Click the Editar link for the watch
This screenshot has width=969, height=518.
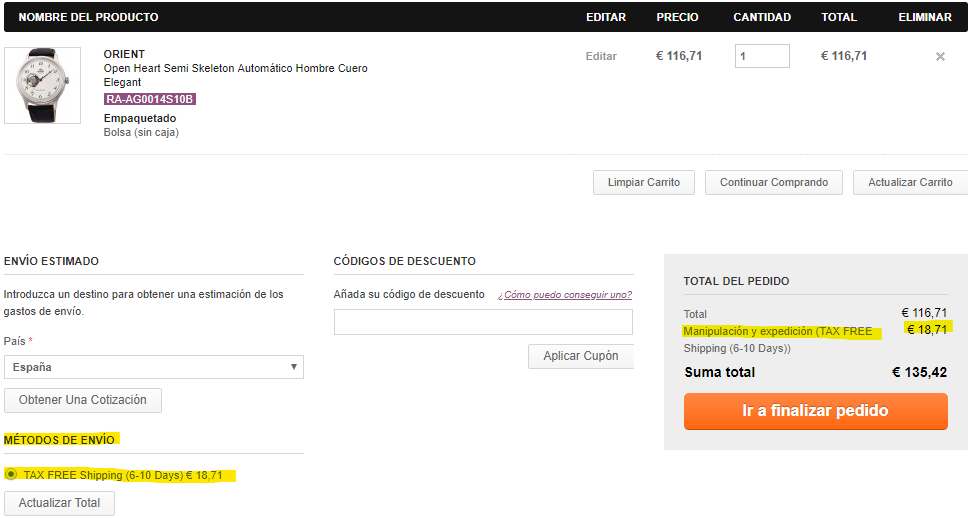[x=601, y=56]
